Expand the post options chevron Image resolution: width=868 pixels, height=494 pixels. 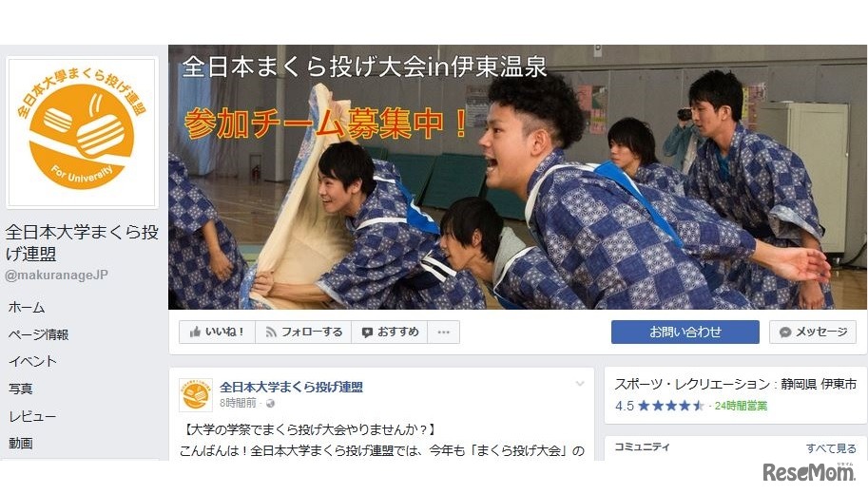click(x=580, y=384)
